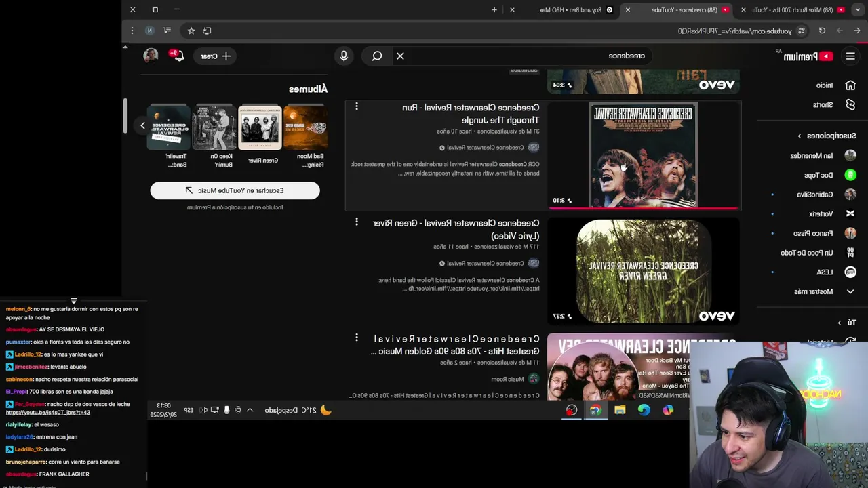
Task: Expand 'Mostrar más' in subscriptions
Action: (823, 291)
